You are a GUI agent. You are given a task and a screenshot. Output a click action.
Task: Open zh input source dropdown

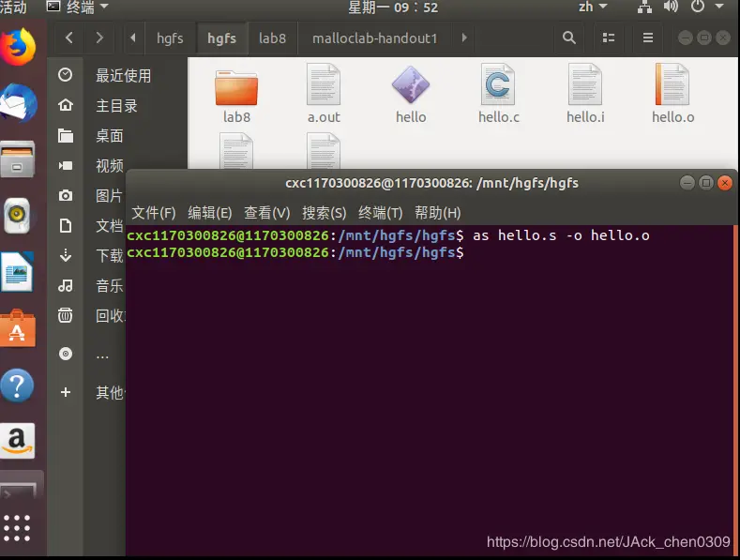pos(593,8)
